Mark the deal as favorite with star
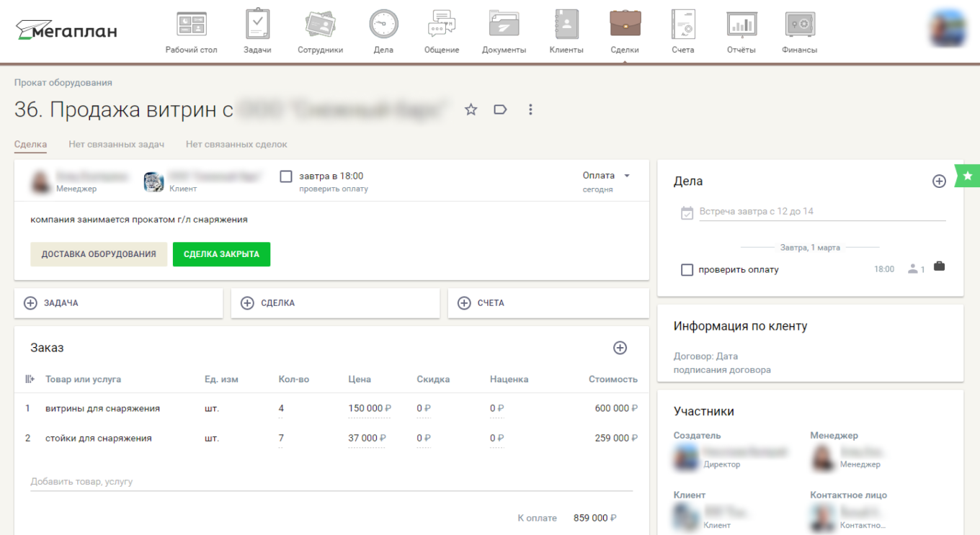 [x=471, y=109]
